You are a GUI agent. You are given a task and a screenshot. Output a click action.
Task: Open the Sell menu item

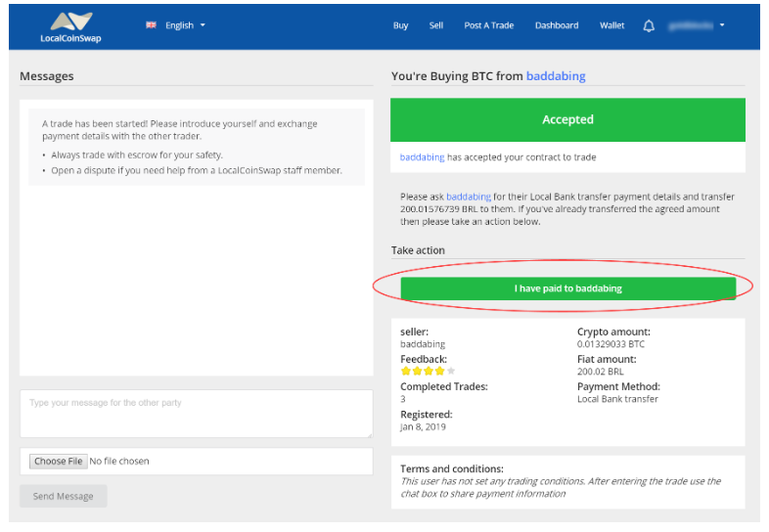[436, 25]
